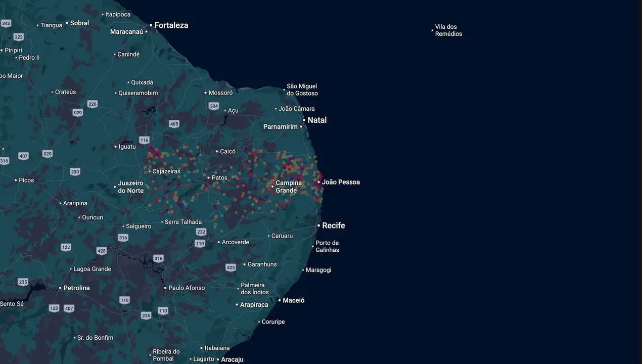The width and height of the screenshot is (642, 364).
Task: Select the 110 shield under the 232 shield
Action: click(x=200, y=244)
